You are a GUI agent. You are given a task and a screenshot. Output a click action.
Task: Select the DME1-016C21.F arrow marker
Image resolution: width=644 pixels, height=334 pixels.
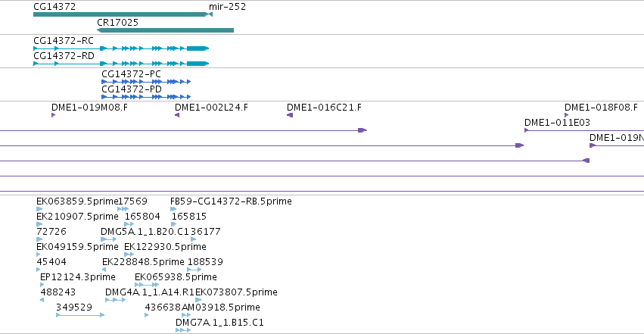290,115
